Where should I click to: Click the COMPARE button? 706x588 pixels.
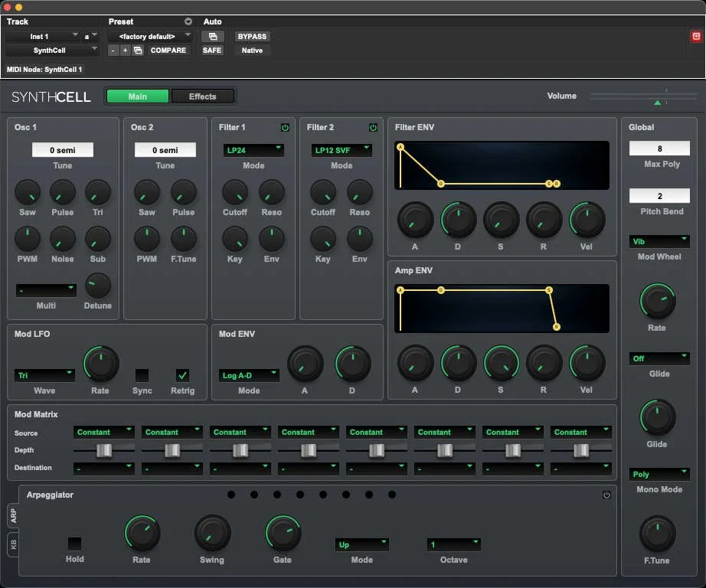pyautogui.click(x=168, y=50)
